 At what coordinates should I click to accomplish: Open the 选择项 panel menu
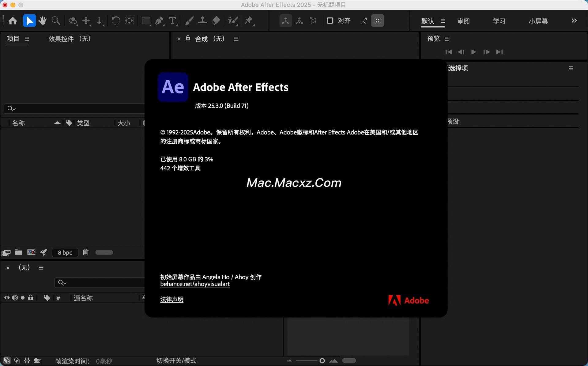571,68
